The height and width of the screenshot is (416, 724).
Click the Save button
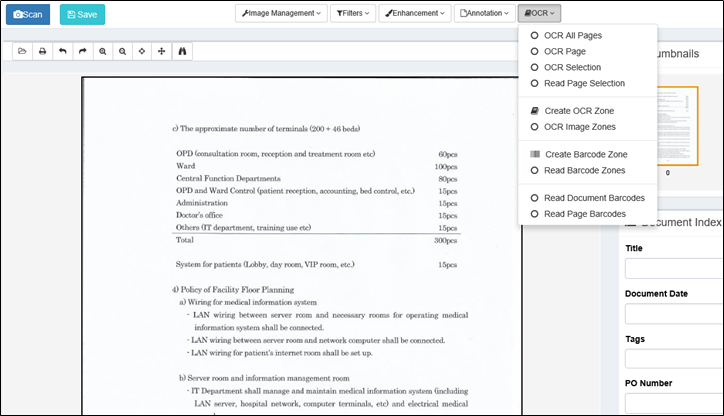[82, 14]
